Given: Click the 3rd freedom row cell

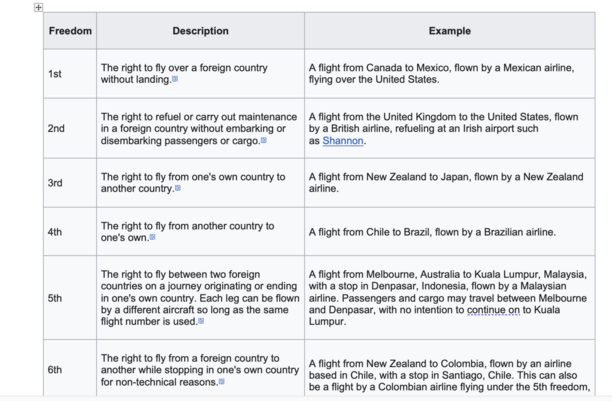Looking at the screenshot, I should pyautogui.click(x=70, y=183).
